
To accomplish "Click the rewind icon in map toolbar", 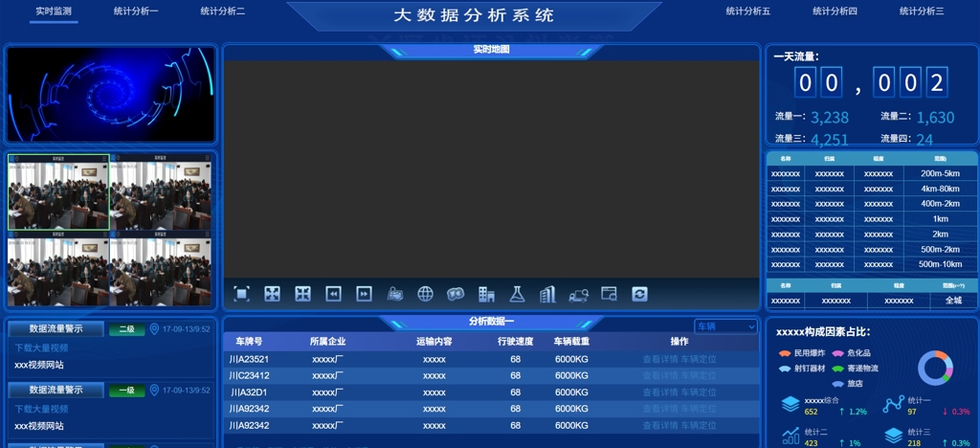I will tap(333, 294).
